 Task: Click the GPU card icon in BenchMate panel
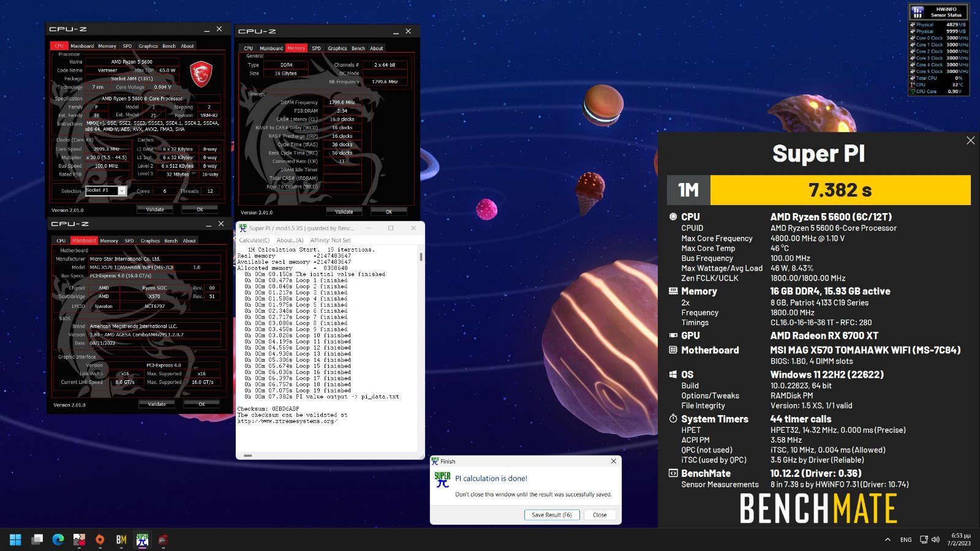tap(673, 335)
